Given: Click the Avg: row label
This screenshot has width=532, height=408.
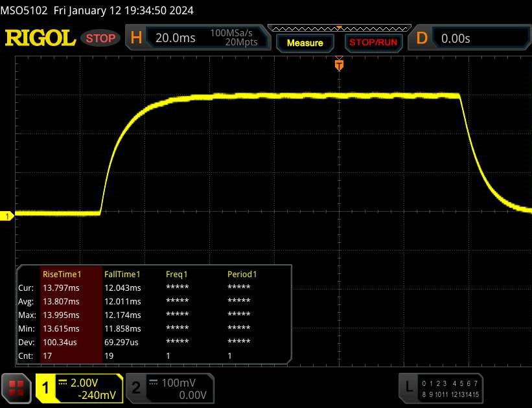Looking at the screenshot, I should 26,302.
